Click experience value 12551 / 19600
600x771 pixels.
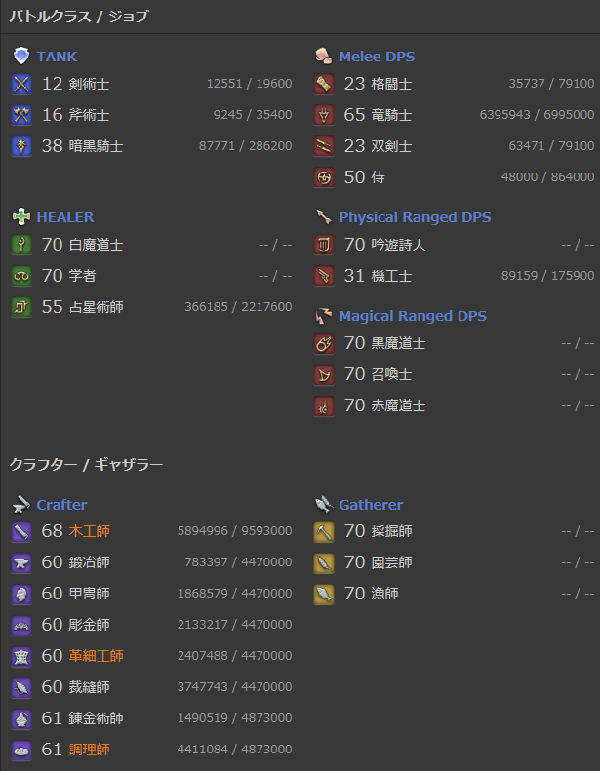[249, 84]
